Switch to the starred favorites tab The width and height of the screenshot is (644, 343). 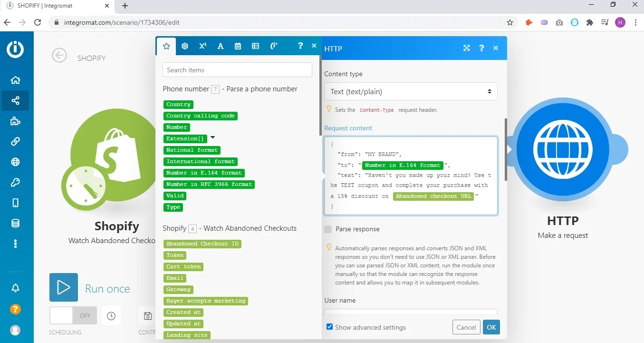click(166, 46)
